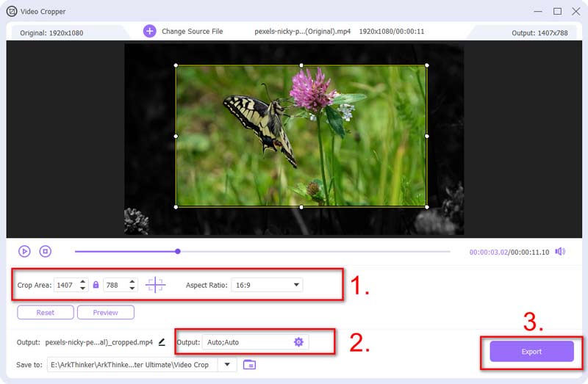The height and width of the screenshot is (384, 588).
Task: Click the Change Source File label
Action: coord(192,32)
